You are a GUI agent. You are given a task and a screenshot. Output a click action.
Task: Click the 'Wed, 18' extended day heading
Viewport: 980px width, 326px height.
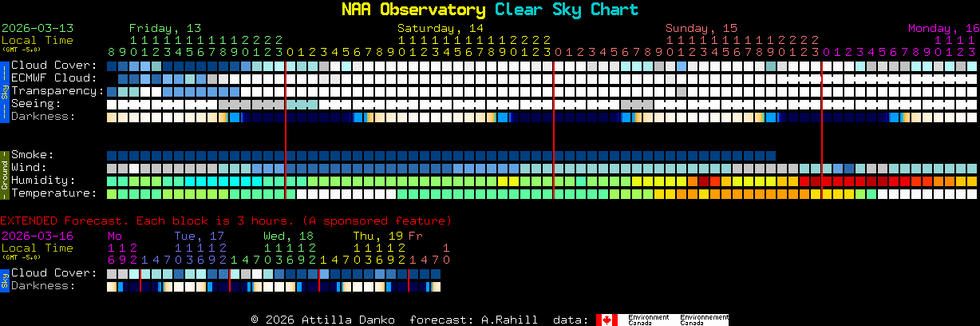point(289,237)
